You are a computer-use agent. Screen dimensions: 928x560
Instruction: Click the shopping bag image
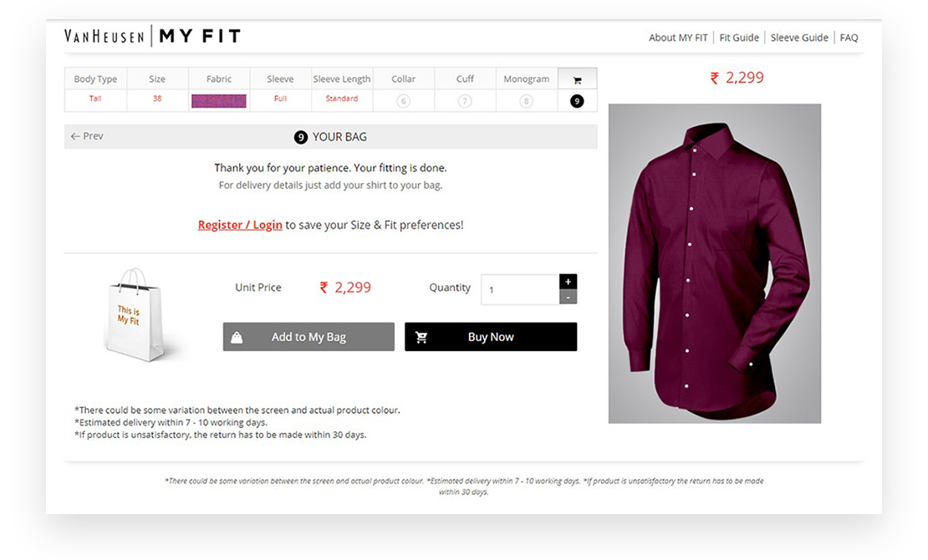click(134, 314)
